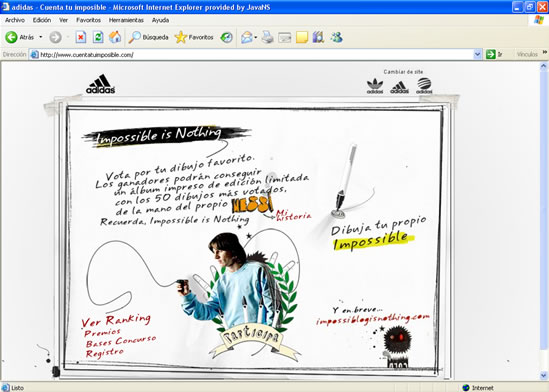549x392 pixels.
Task: Open the Búsqueda search tool
Action: tap(148, 37)
